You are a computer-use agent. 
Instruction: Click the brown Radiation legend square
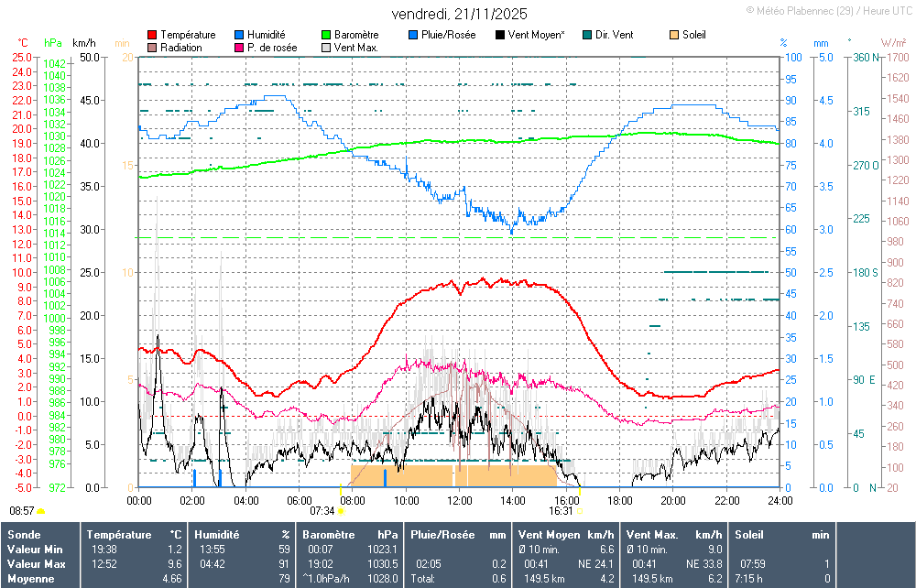152,48
